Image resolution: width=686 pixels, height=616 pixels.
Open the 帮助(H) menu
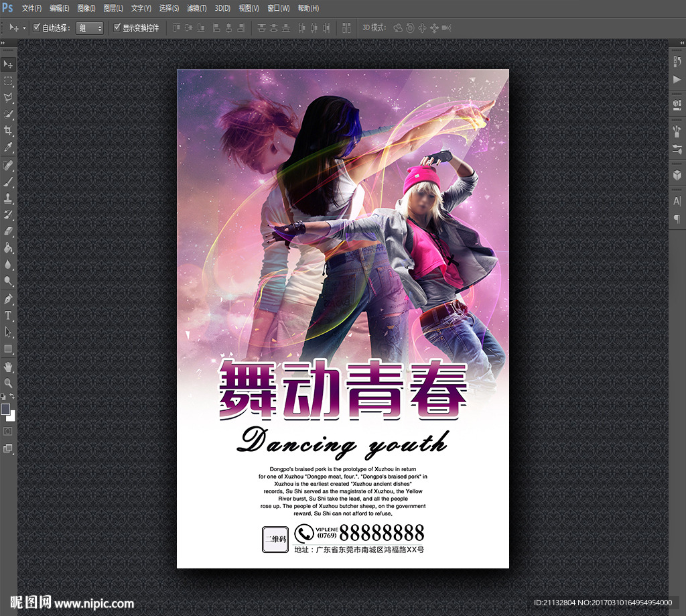(308, 8)
